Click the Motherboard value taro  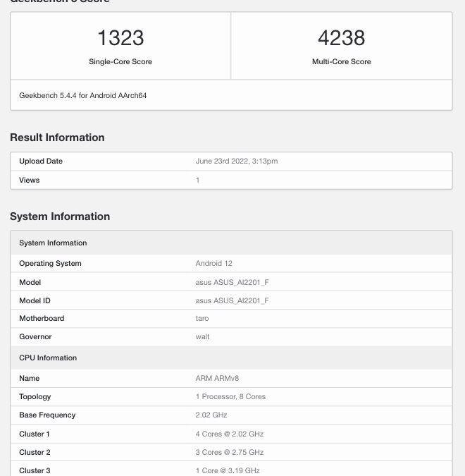(202, 319)
